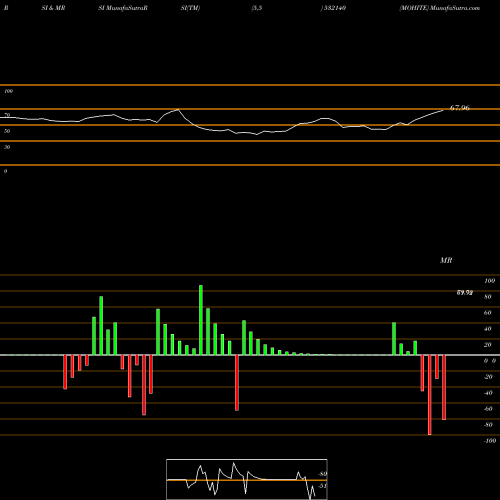
Task: Click the MR axis label -20
Action: point(488,377)
